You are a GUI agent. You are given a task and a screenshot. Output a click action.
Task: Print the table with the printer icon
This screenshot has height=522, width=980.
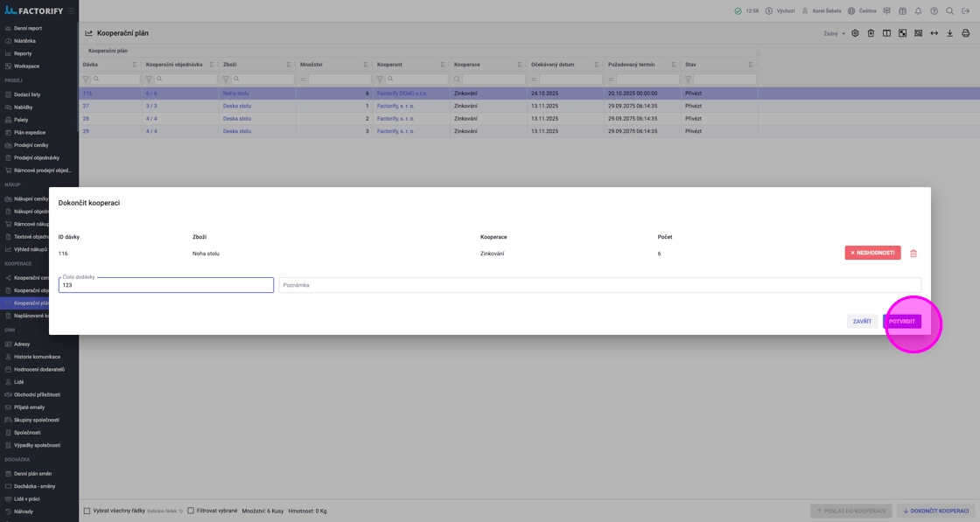point(966,33)
